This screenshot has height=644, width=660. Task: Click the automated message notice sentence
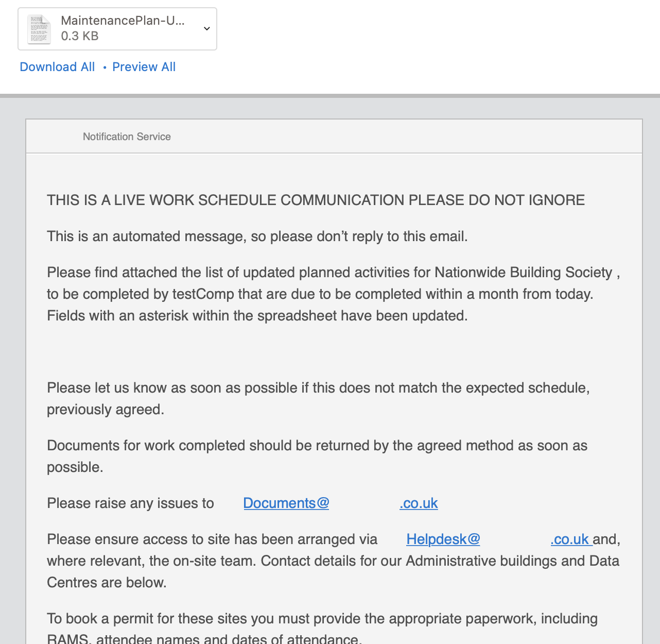(x=257, y=236)
